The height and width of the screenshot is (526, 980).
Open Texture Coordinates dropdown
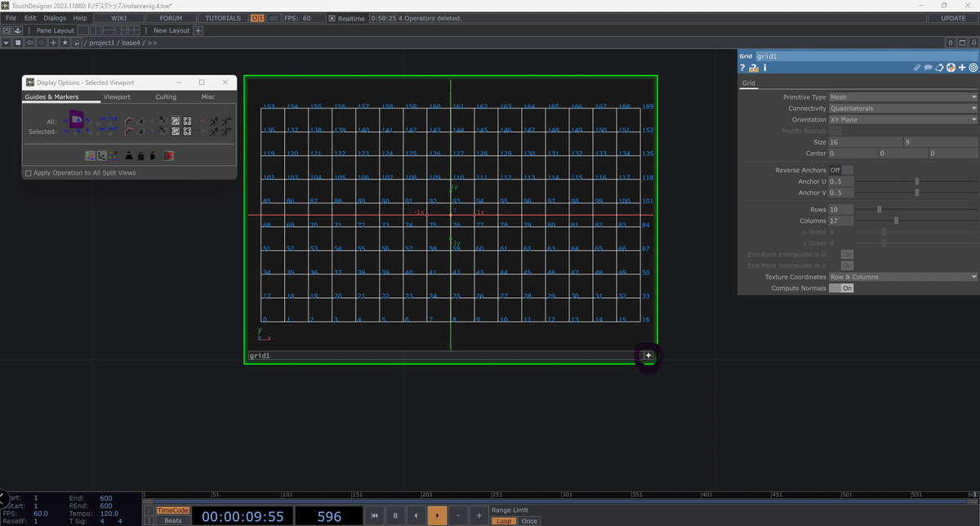click(903, 277)
